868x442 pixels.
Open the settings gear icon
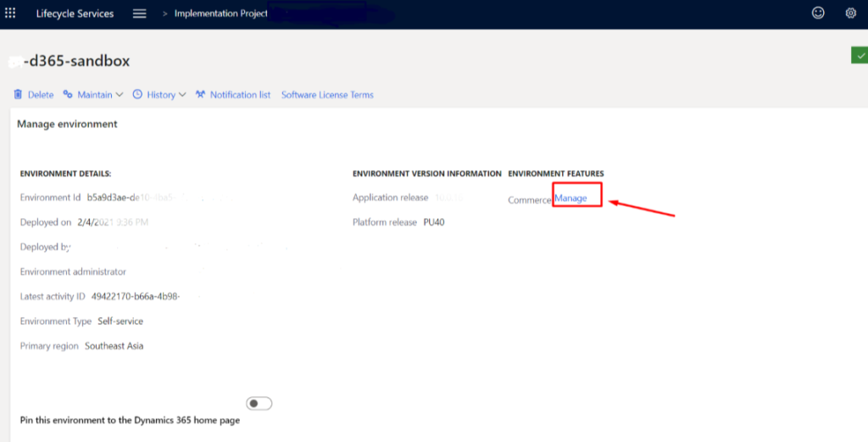851,13
